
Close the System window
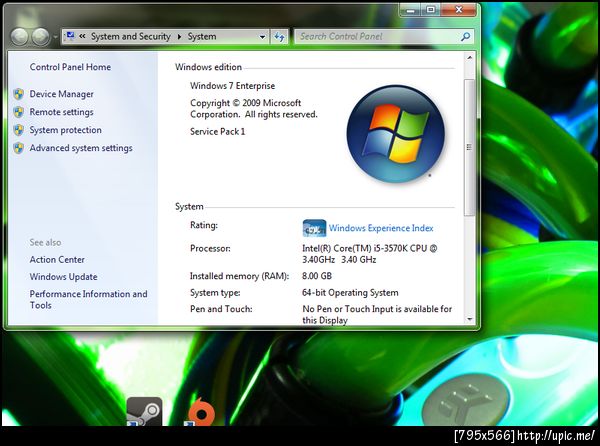click(458, 10)
